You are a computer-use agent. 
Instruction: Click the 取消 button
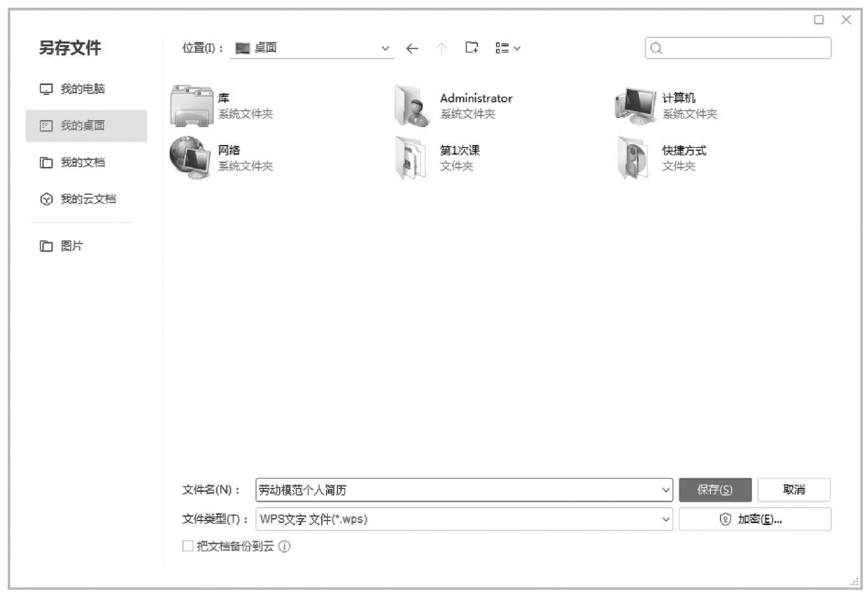click(x=794, y=490)
